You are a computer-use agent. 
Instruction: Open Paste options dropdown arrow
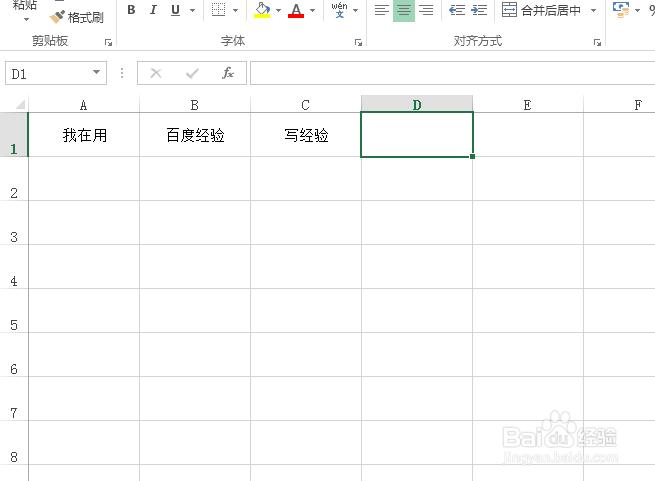tap(26, 19)
